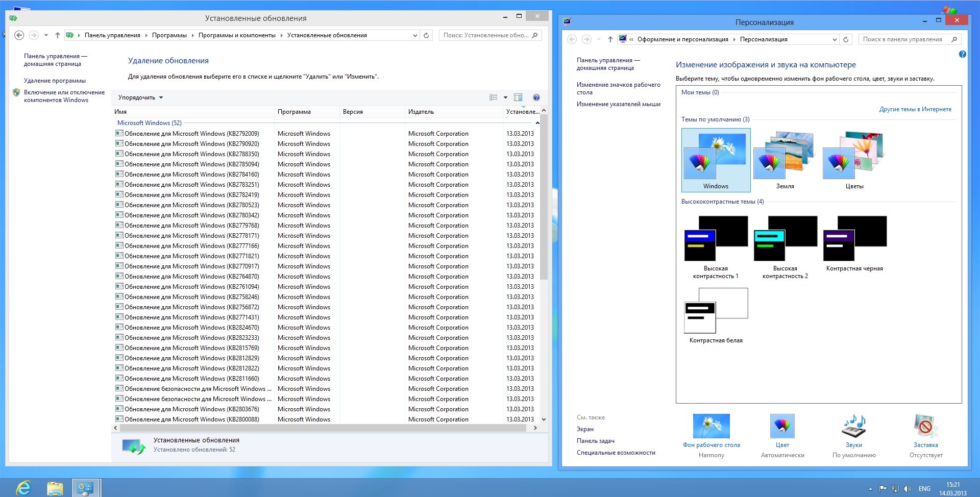Image resolution: width=980 pixels, height=497 pixels.
Task: Sort the updates by the Установлено column
Action: (522, 112)
